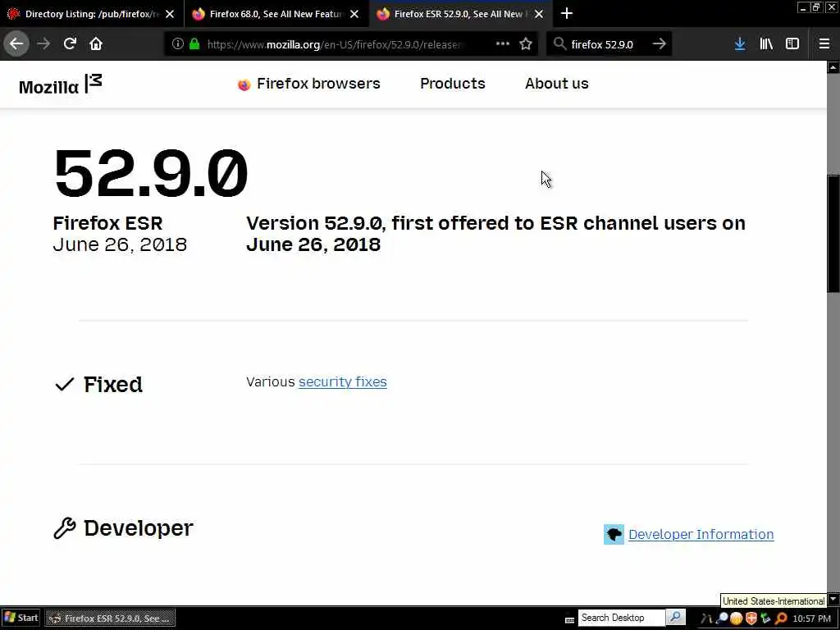Show site information icon in address bar
This screenshot has height=630, width=840.
(x=178, y=44)
